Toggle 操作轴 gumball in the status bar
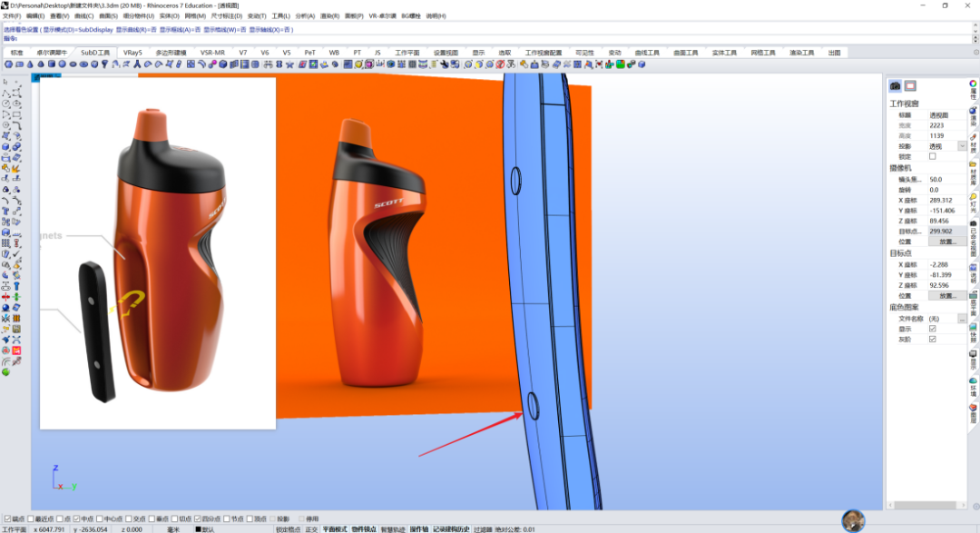 click(418, 529)
